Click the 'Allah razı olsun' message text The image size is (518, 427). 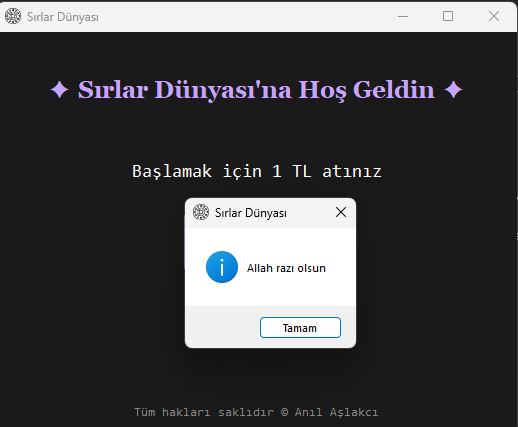point(286,268)
